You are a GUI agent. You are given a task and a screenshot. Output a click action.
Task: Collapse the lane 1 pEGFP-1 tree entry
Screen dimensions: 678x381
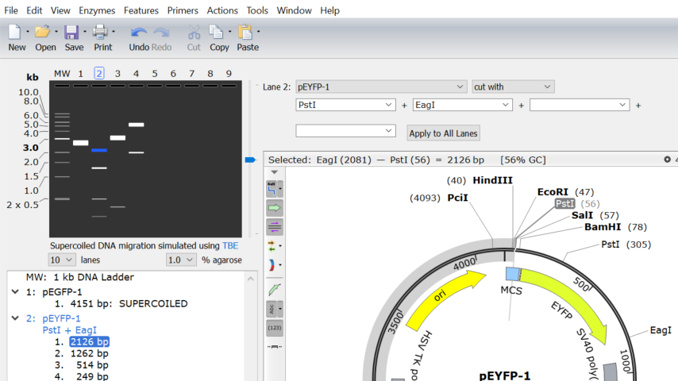[15, 292]
